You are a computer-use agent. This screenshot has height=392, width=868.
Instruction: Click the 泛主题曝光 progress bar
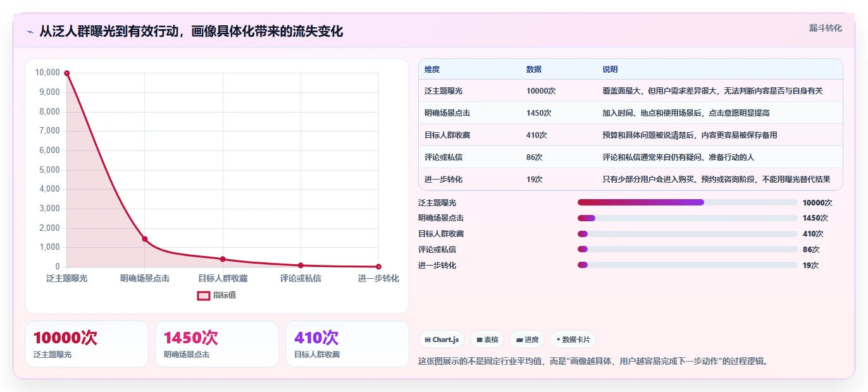coord(687,202)
